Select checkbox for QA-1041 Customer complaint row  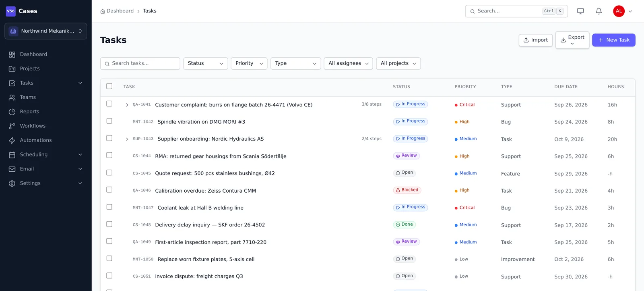pyautogui.click(x=109, y=104)
